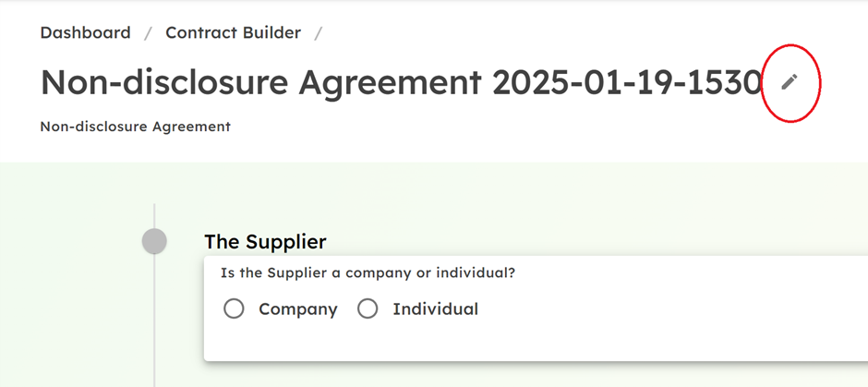Choose the Individual label text

pos(435,308)
